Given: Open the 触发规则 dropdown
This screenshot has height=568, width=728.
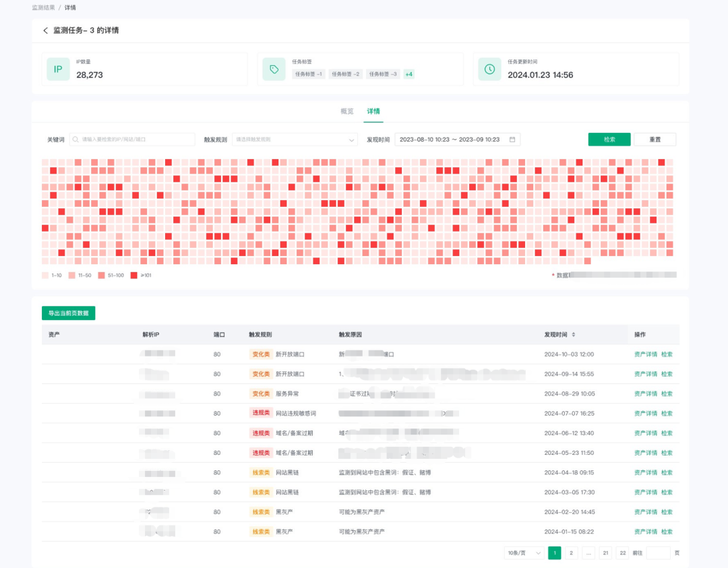Looking at the screenshot, I should coord(295,139).
